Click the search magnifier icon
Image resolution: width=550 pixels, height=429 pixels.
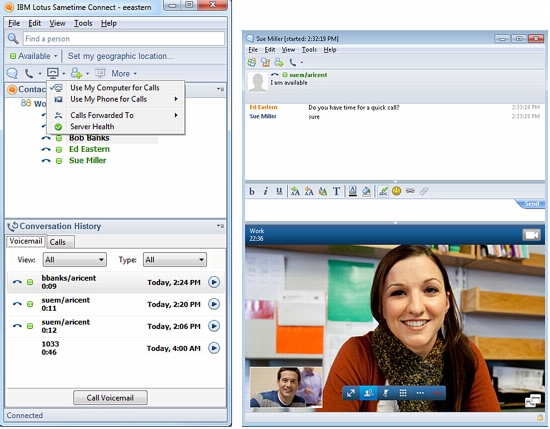click(x=13, y=39)
